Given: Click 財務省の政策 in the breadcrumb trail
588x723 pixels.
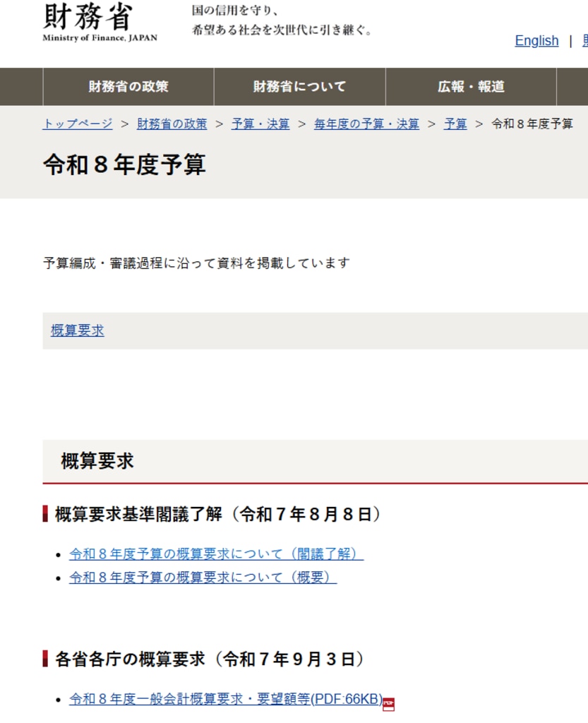Looking at the screenshot, I should click(172, 124).
